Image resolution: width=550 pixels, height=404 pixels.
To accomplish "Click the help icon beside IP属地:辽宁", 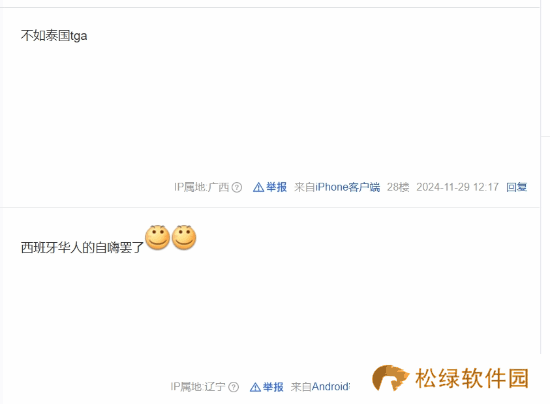I will 234,387.
